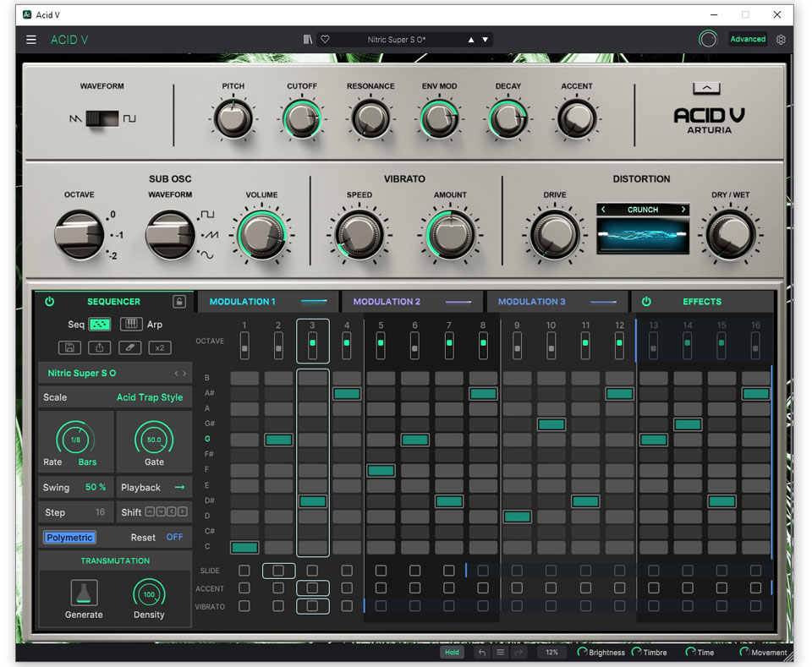Click the master volume ring icon

[707, 40]
